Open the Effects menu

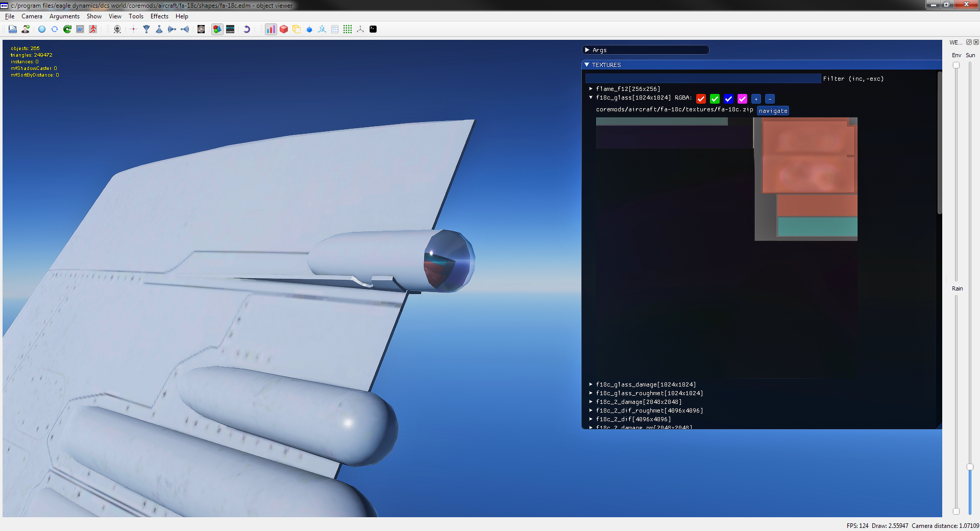pyautogui.click(x=159, y=16)
